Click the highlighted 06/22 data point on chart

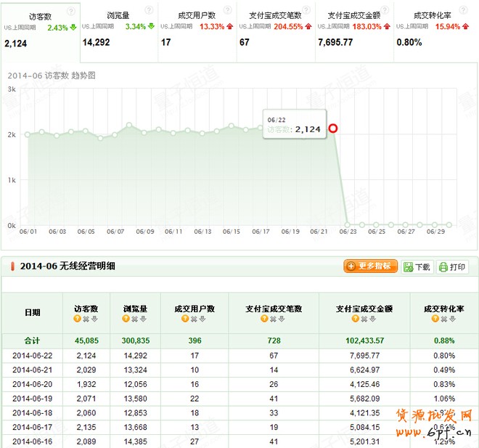pyautogui.click(x=333, y=129)
